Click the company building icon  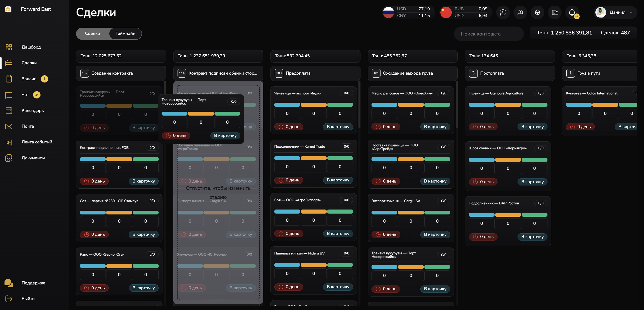pos(555,12)
